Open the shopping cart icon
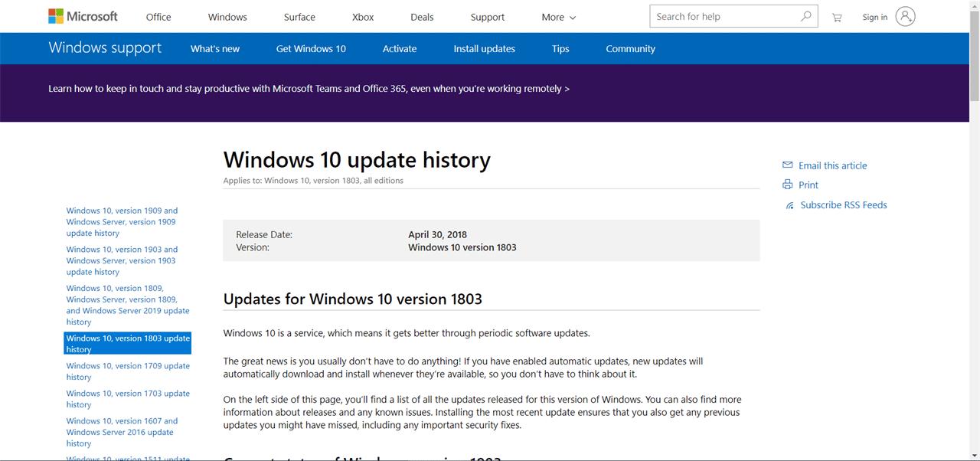980x461 pixels. [836, 16]
